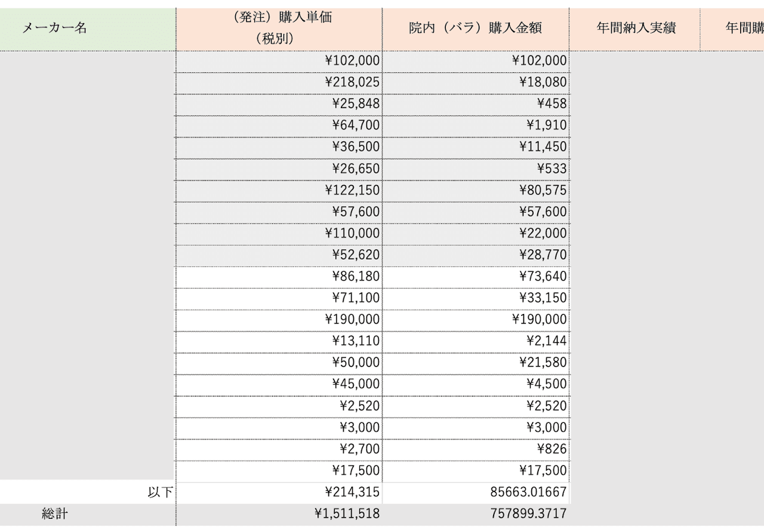Screen dimensions: 764x532
Task: Select ¥190,000 in the 購入単価 column
Action: click(279, 319)
